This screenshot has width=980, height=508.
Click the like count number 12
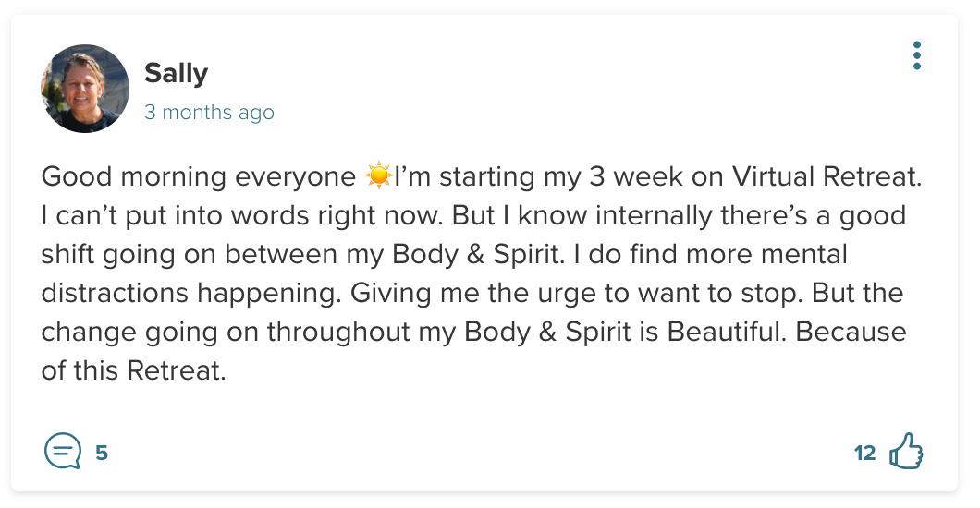coord(864,453)
